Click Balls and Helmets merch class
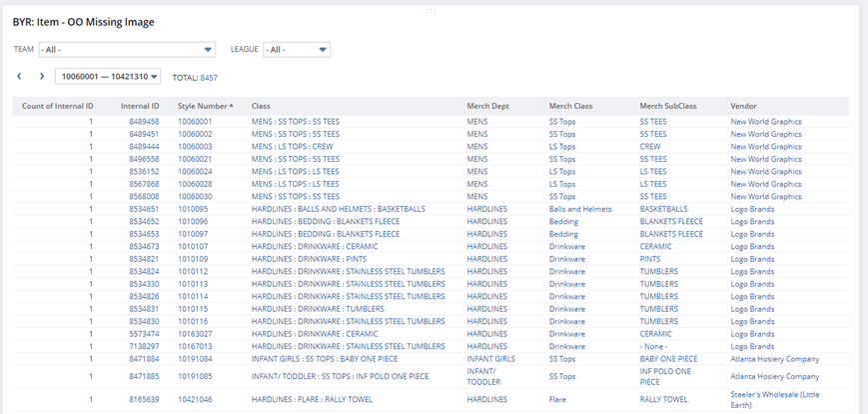This screenshot has width=868, height=414. [x=580, y=209]
